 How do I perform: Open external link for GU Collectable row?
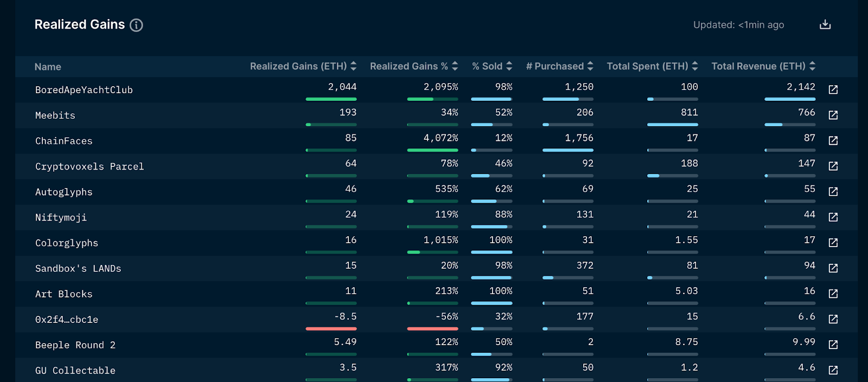pos(833,370)
